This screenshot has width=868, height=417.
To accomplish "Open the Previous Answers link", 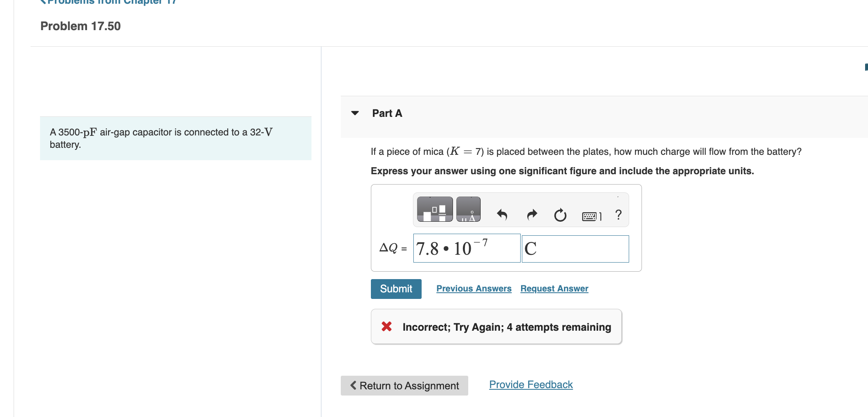I will [474, 288].
